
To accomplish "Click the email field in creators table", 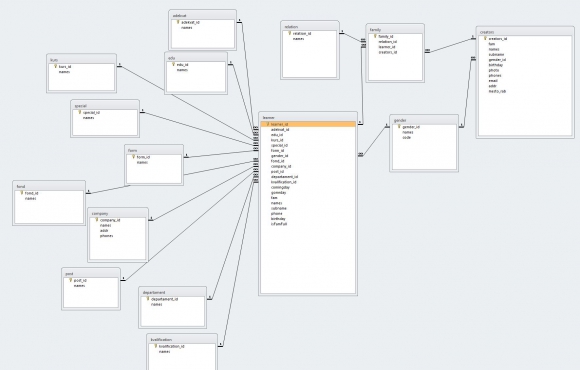I will pos(493,81).
